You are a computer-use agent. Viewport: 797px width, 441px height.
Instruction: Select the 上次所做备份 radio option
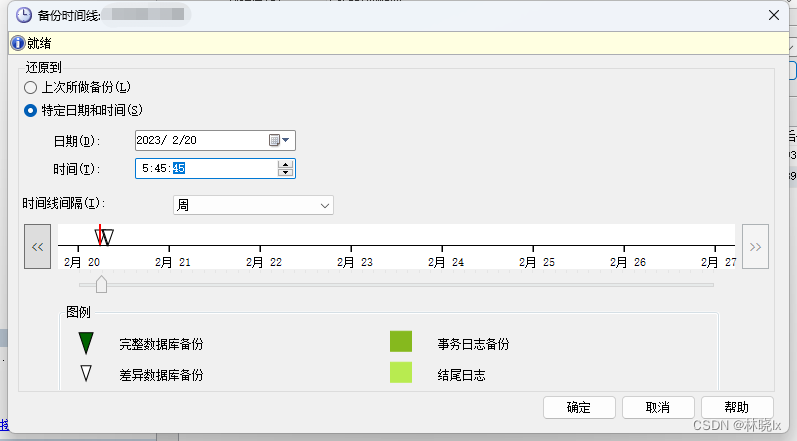(x=31, y=88)
